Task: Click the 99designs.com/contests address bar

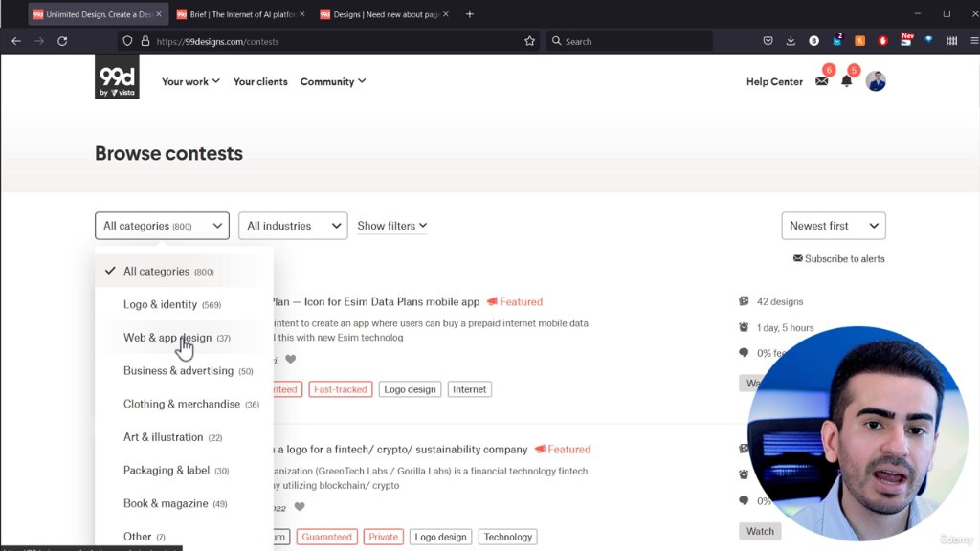Action: point(331,41)
